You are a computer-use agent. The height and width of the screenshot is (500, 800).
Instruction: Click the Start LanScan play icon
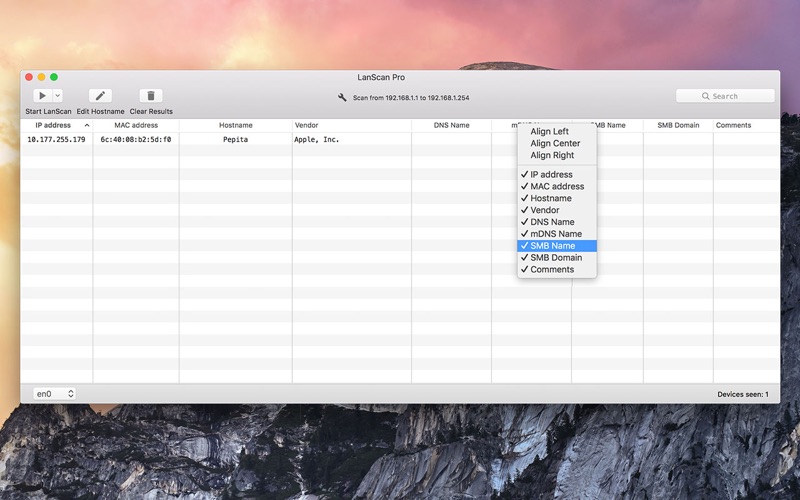[x=42, y=96]
